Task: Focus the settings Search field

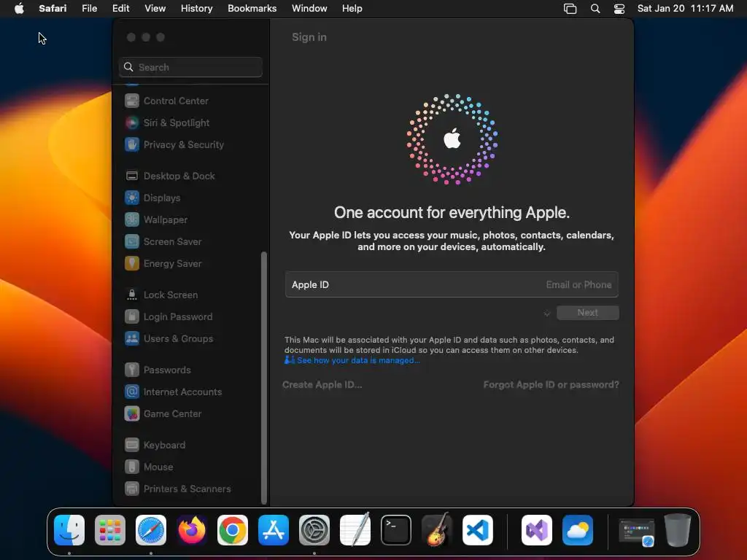Action: pyautogui.click(x=190, y=67)
